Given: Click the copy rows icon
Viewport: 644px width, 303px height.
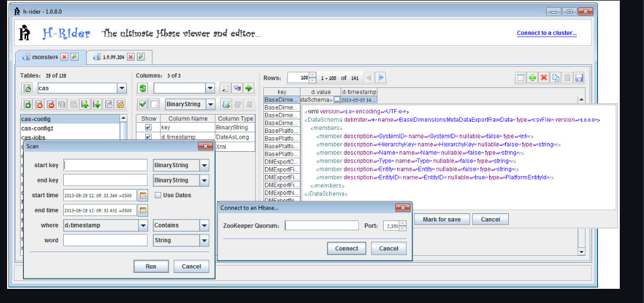Looking at the screenshot, I should [x=555, y=78].
